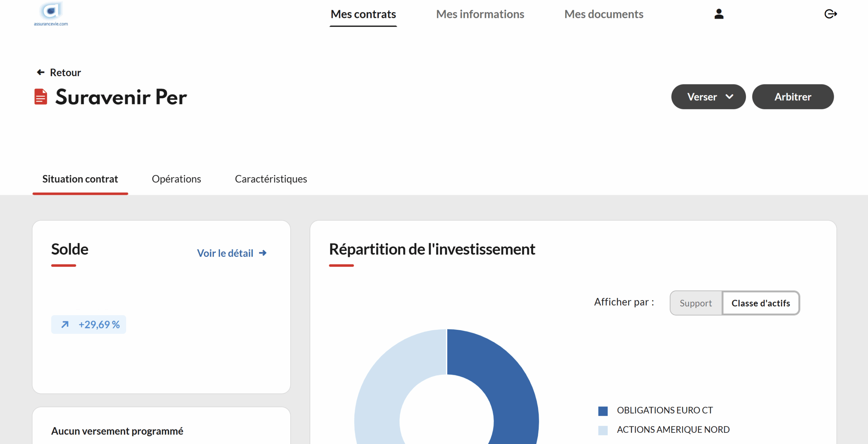Click the assurancevie.com logo
Viewport: 868px width, 444px height.
coord(50,14)
